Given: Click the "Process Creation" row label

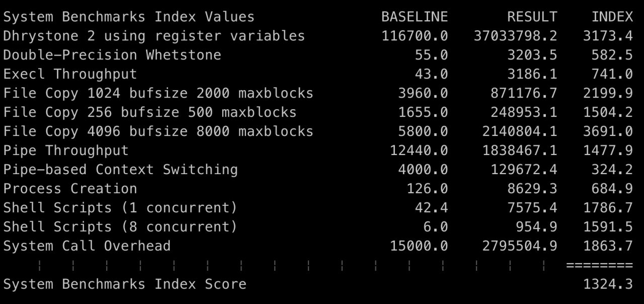Looking at the screenshot, I should (x=70, y=189).
